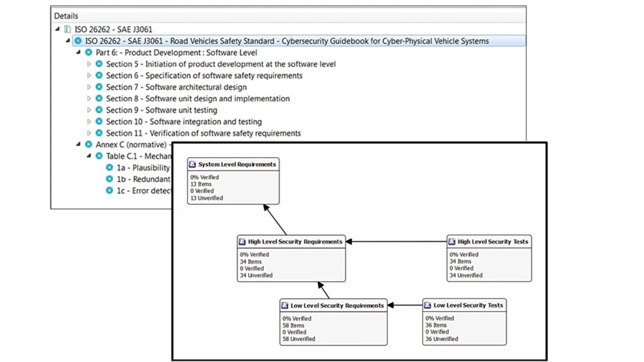This screenshot has width=644, height=362.
Task: Click the Low Level Security Requirements icon
Action: (285, 306)
